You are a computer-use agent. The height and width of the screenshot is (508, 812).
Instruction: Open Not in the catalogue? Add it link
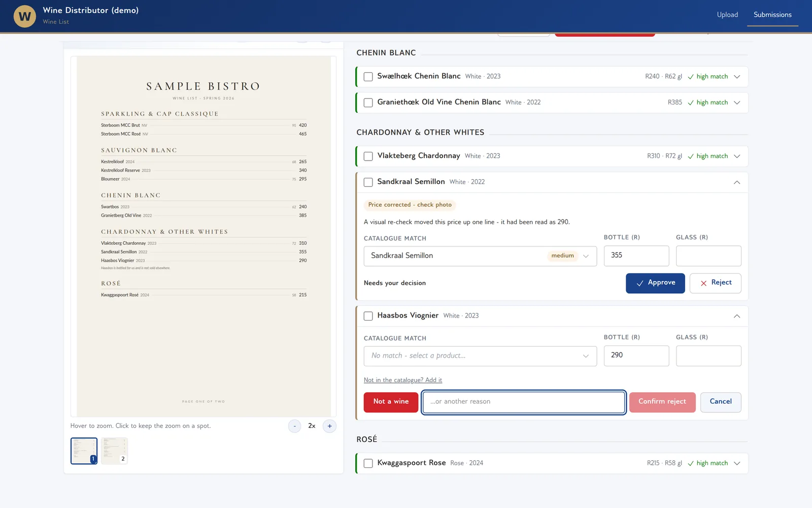click(403, 380)
